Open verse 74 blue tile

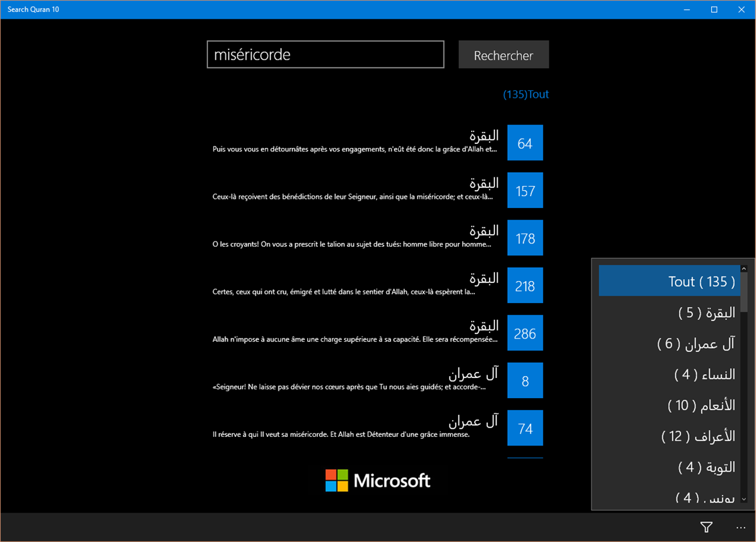point(525,428)
